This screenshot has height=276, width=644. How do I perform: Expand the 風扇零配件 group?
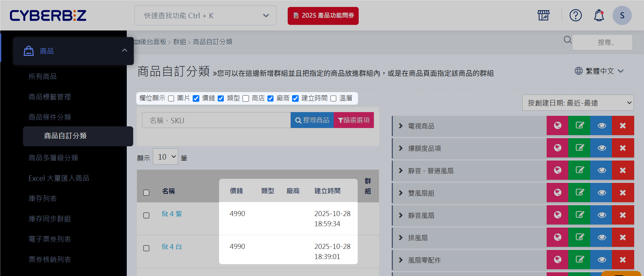401,260
